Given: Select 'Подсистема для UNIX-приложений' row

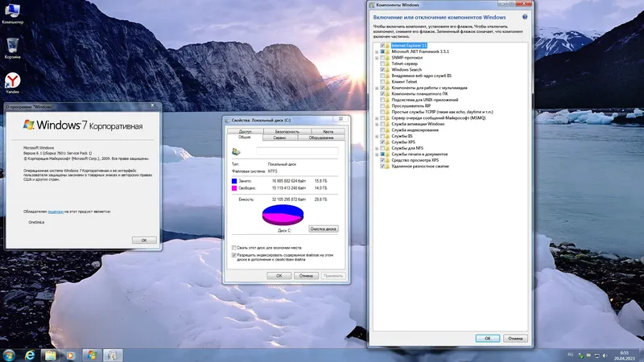Looking at the screenshot, I should pos(424,100).
